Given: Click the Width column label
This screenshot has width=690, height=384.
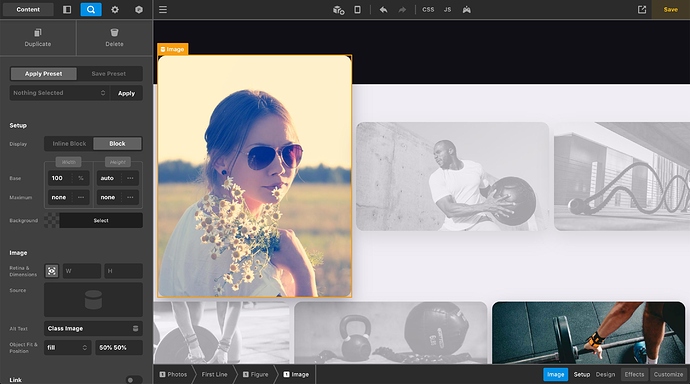Looking at the screenshot, I should (69, 162).
